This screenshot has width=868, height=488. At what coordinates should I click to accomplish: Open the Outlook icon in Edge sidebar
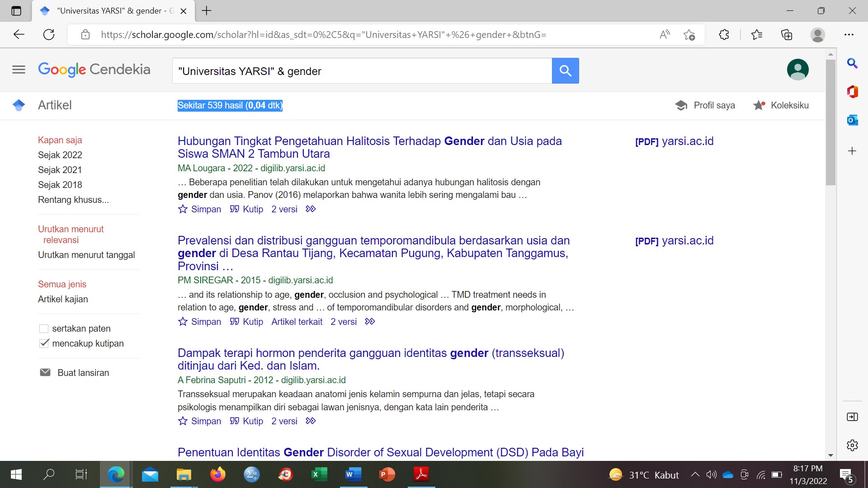tap(852, 120)
